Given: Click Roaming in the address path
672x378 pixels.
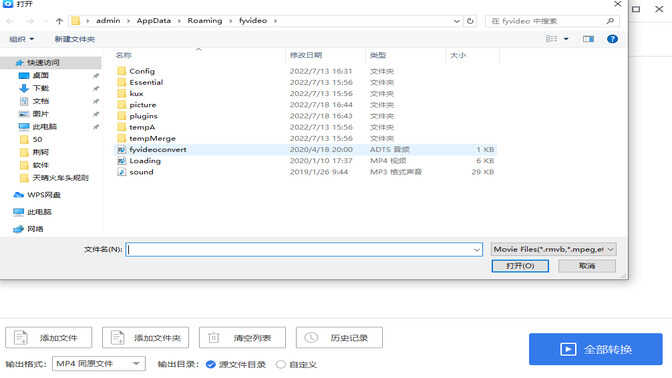Looking at the screenshot, I should coord(205,21).
